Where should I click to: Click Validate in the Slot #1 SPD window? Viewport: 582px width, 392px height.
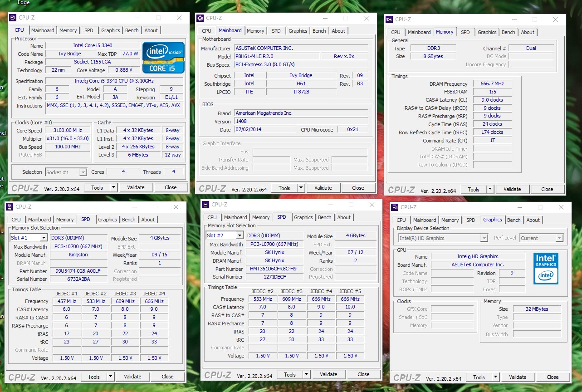tap(132, 377)
